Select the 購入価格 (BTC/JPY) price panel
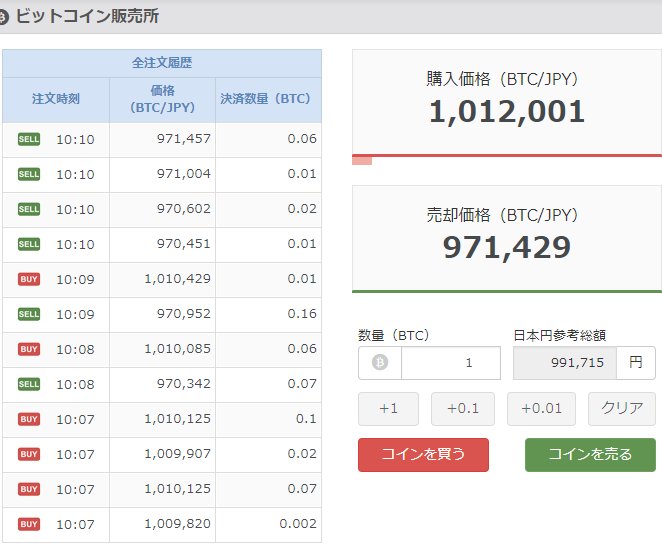The image size is (662, 557). 506,100
